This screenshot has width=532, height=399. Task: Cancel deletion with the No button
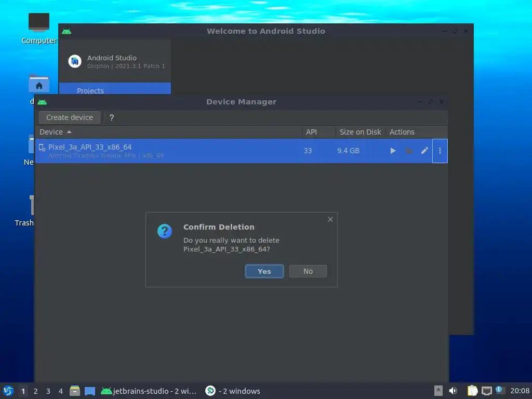(x=308, y=271)
